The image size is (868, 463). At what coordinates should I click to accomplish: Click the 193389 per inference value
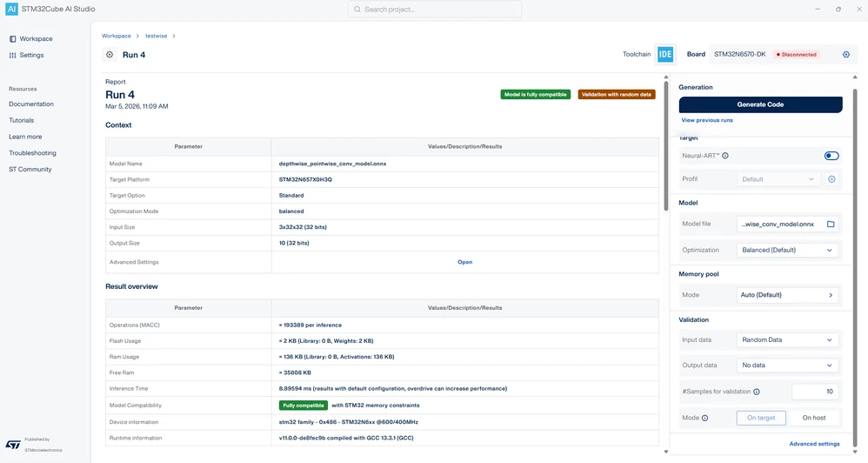pos(310,325)
